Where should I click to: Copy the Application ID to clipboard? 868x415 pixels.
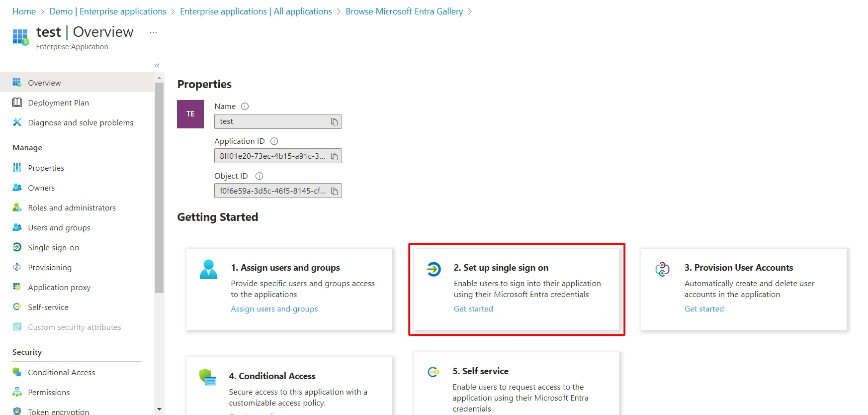point(335,156)
